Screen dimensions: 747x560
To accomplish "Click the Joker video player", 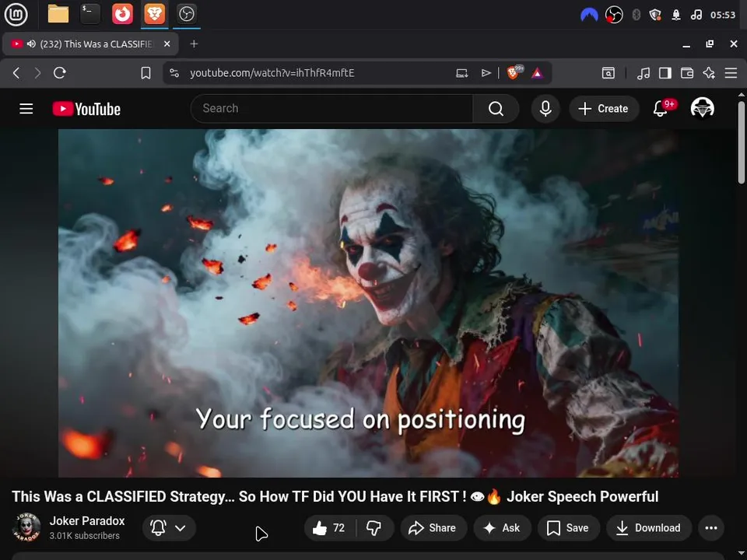I will [x=368, y=303].
